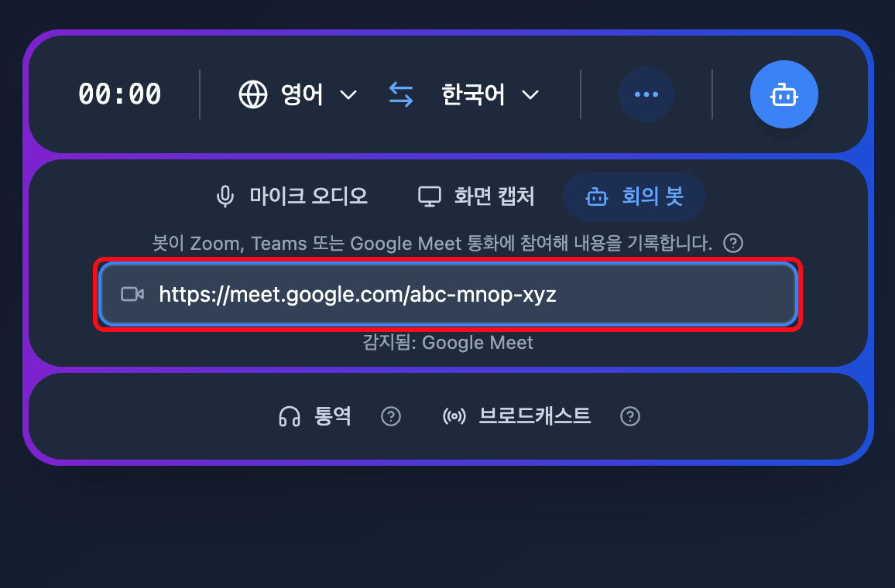Open the 한국어 target language dropdown
The height and width of the screenshot is (588, 895).
(x=490, y=94)
